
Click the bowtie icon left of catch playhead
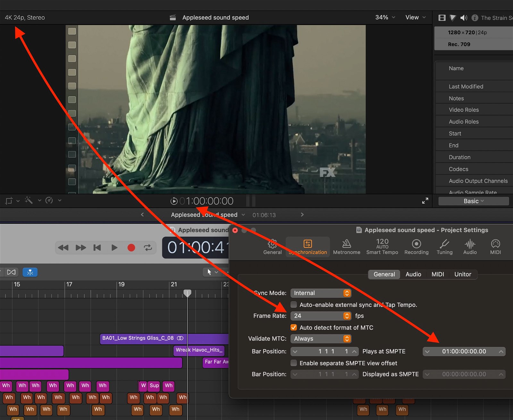coord(11,272)
